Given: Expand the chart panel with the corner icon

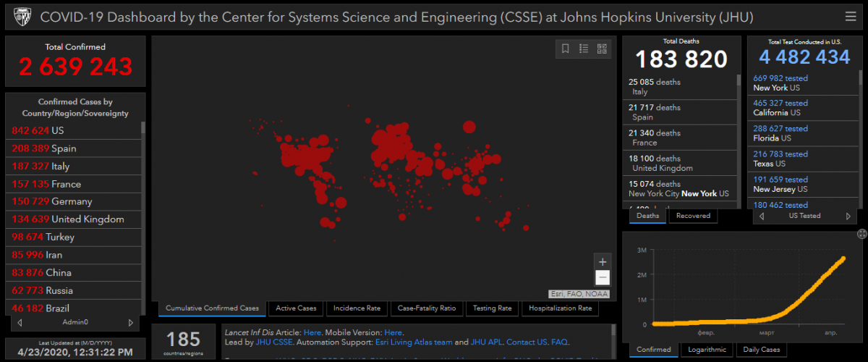Looking at the screenshot, I should tap(861, 234).
